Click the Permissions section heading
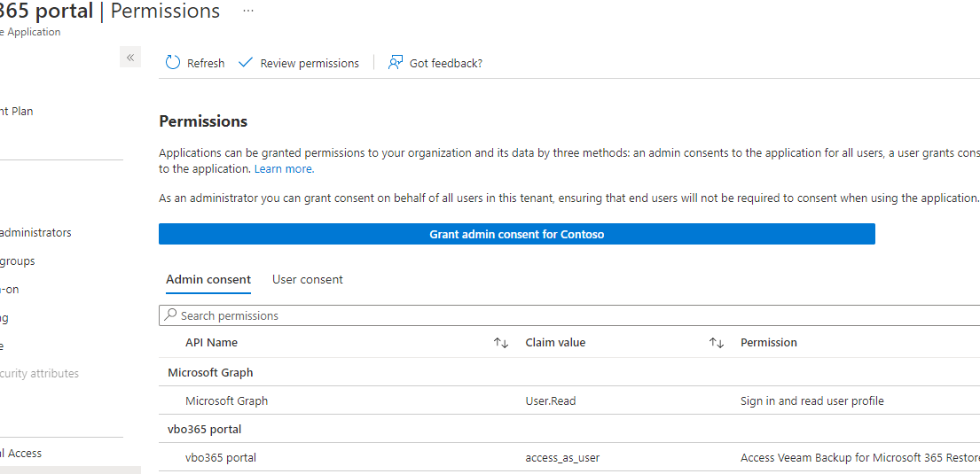Screen dimensions: 980x474 point(203,121)
